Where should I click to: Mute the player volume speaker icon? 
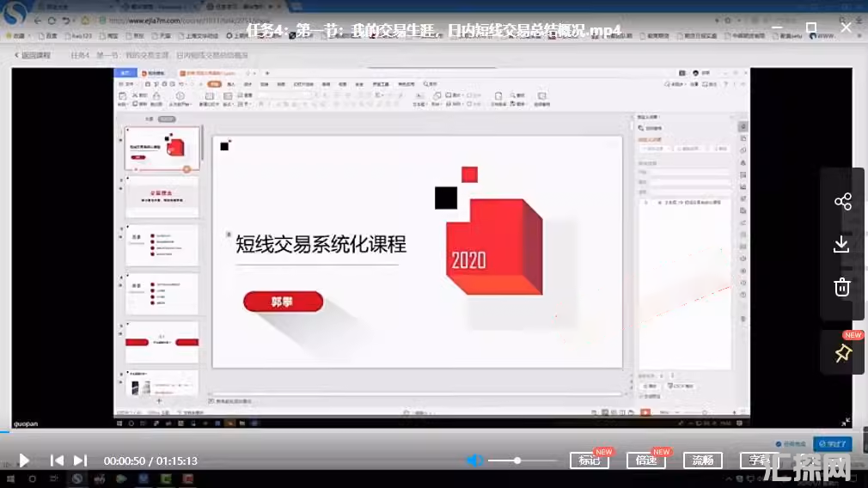click(474, 461)
